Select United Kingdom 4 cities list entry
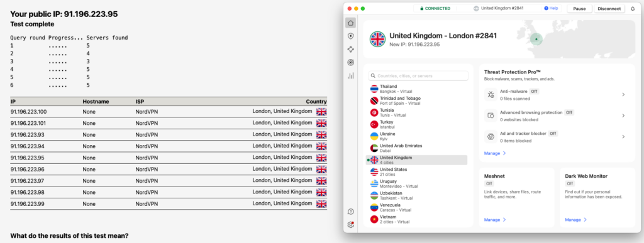 416,160
